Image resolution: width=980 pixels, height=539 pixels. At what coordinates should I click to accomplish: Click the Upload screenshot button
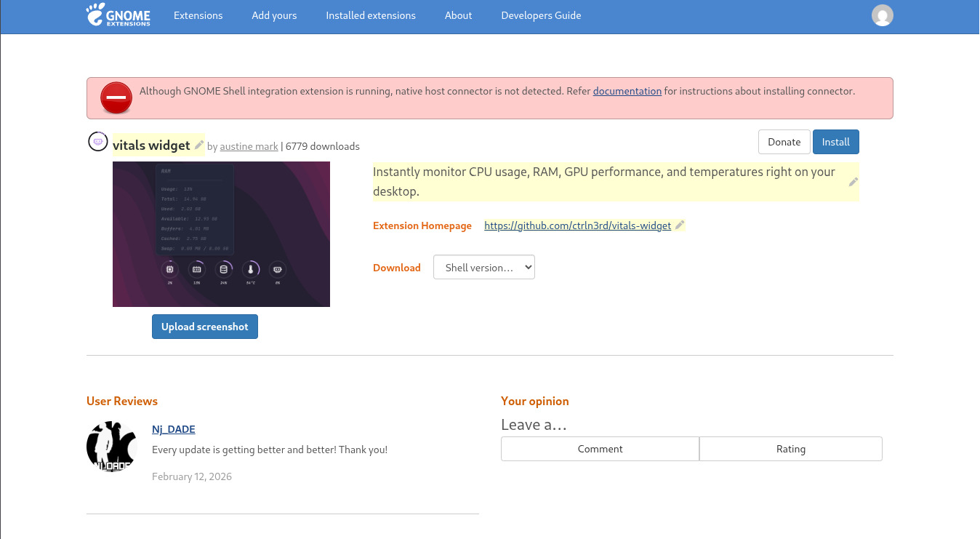point(205,327)
